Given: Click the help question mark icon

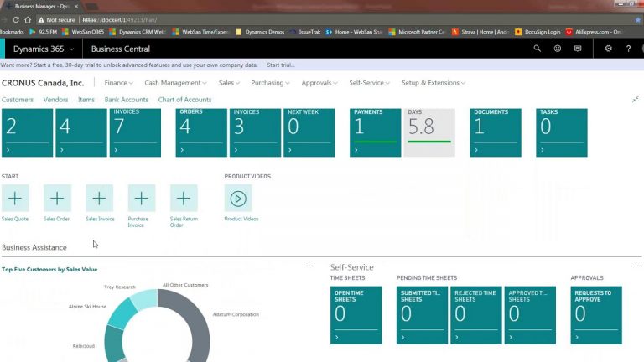Looking at the screenshot, I should (628, 49).
